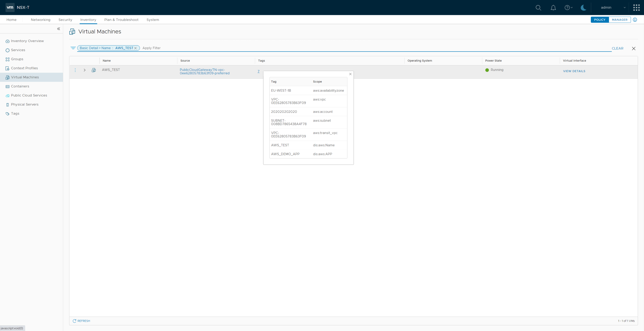Click the tags count 7 link

tap(258, 71)
